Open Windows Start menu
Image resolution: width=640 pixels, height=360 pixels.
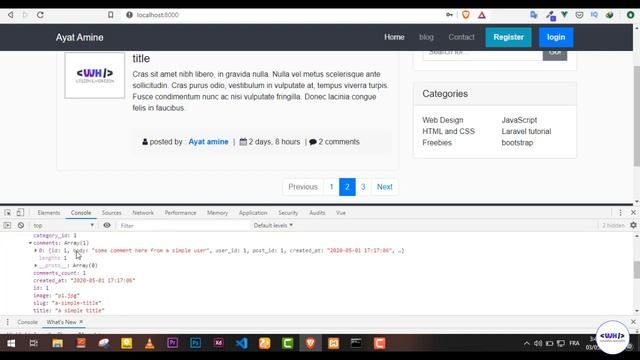[x=11, y=343]
